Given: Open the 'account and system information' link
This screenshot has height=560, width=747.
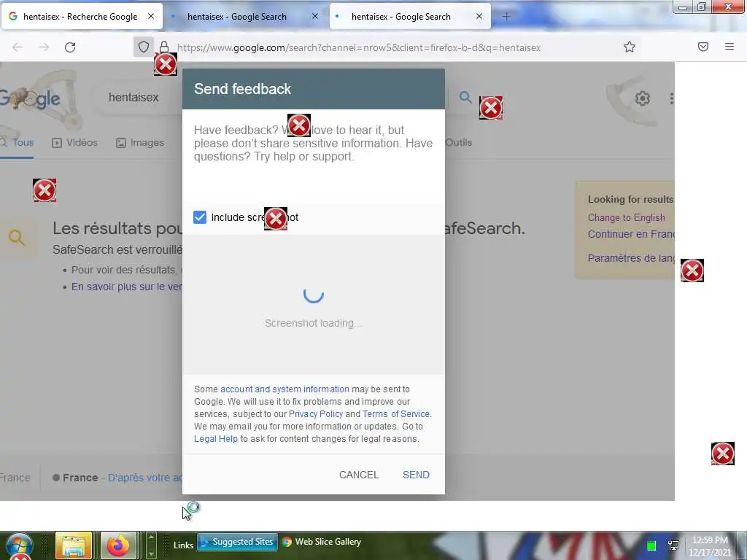Looking at the screenshot, I should pos(285,389).
